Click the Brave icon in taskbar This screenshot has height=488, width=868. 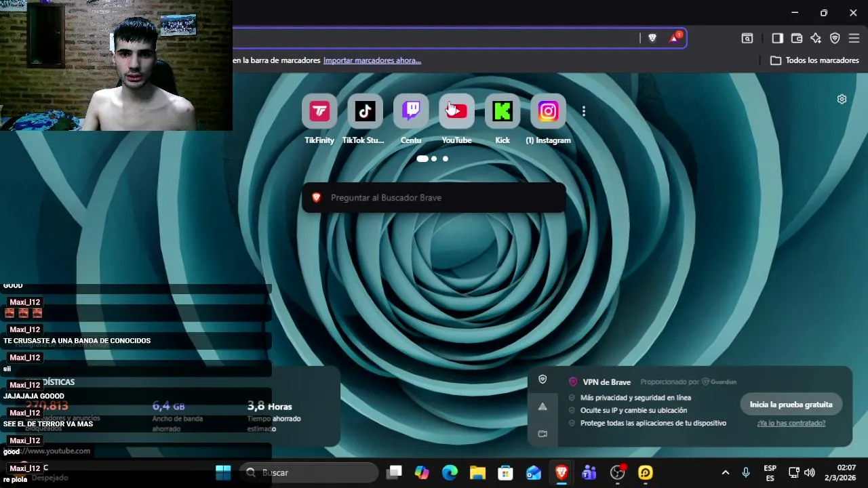pyautogui.click(x=561, y=472)
